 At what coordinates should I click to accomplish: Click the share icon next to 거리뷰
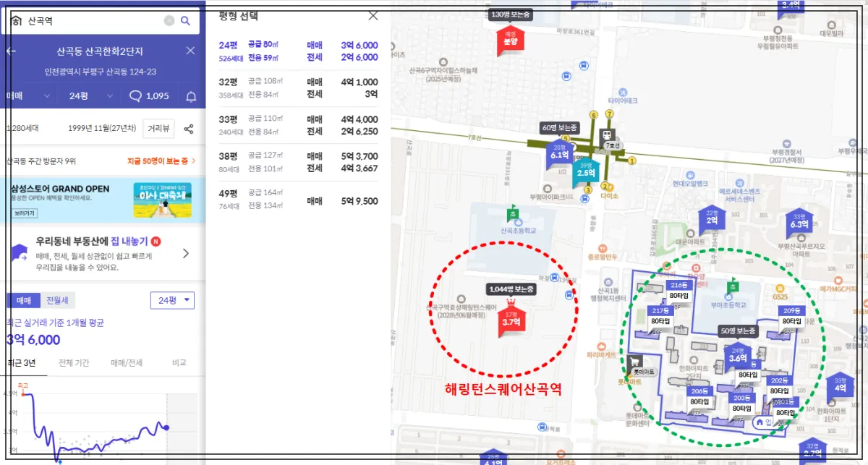[x=188, y=127]
